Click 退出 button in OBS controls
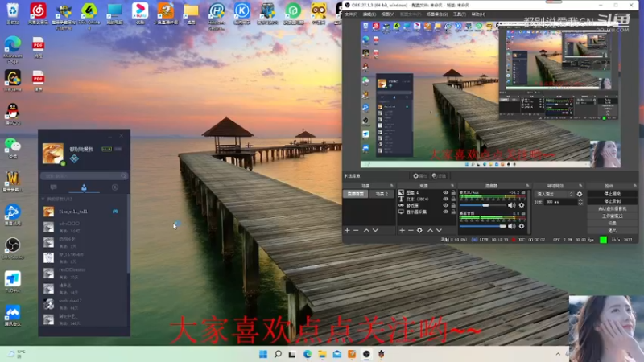This screenshot has width=644, height=362. [x=612, y=231]
